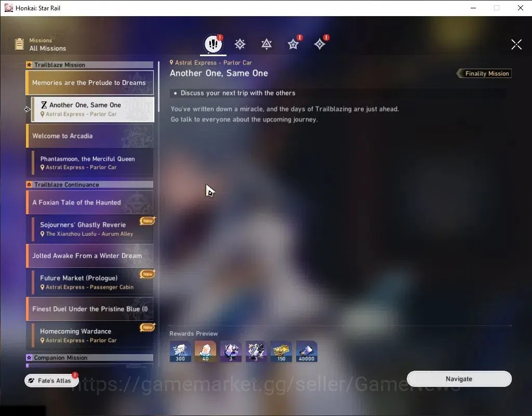Click the Rewards Preview label

(x=194, y=333)
